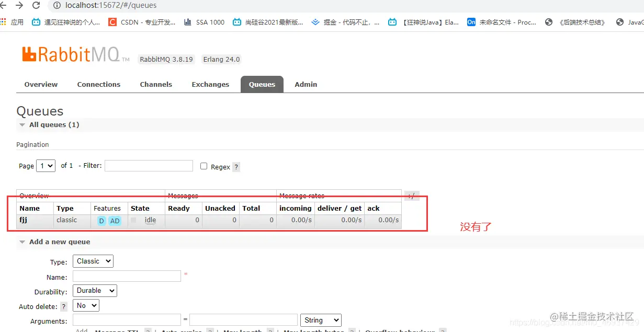Sort by the Total column header
Image resolution: width=644 pixels, height=332 pixels.
coord(251,208)
